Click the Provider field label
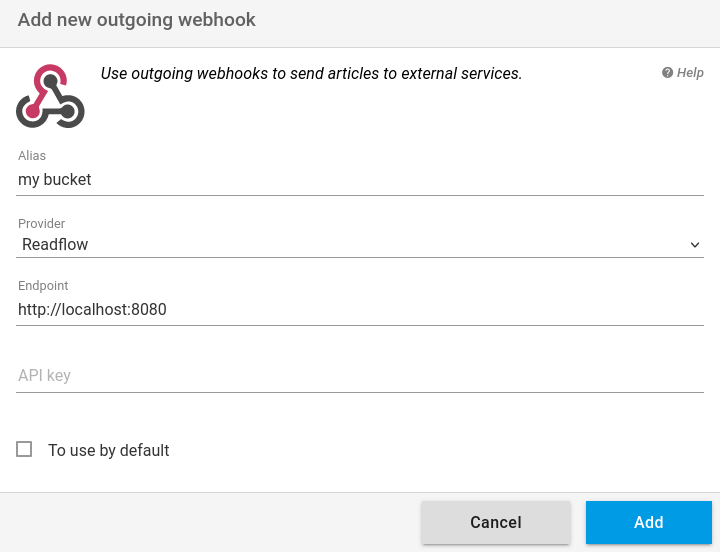This screenshot has width=720, height=552. coord(41,224)
